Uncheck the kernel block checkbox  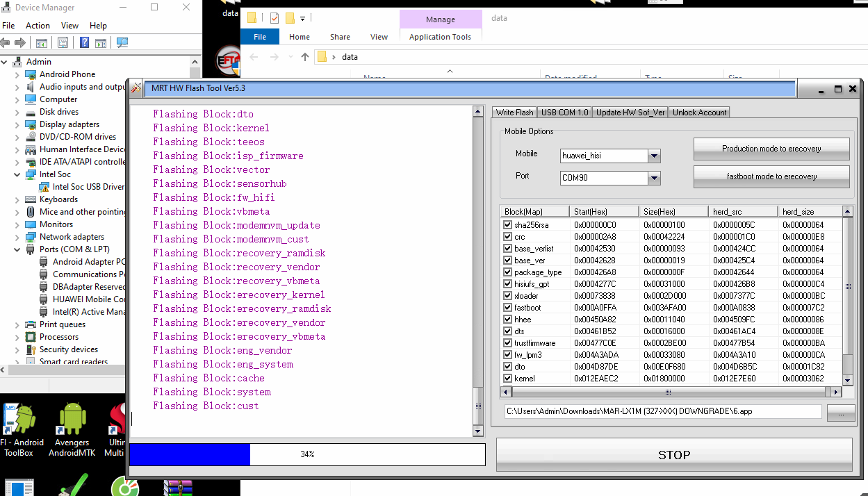[508, 379]
